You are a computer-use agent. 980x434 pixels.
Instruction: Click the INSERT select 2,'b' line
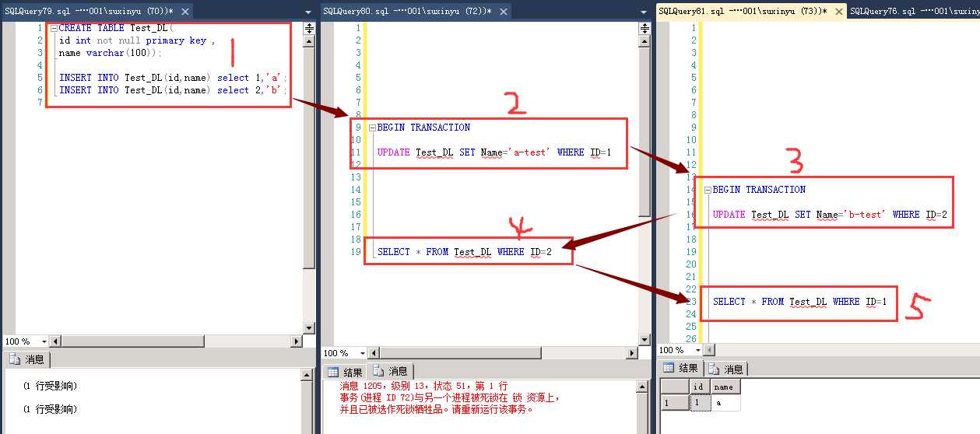pyautogui.click(x=174, y=90)
